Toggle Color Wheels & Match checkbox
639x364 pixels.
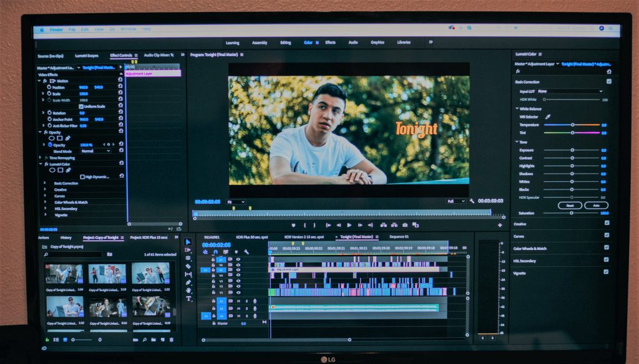[x=607, y=247]
